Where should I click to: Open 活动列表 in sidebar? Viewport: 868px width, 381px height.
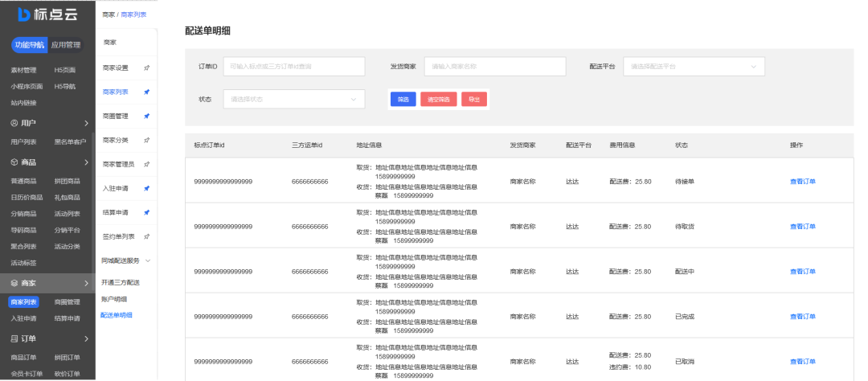(67, 214)
